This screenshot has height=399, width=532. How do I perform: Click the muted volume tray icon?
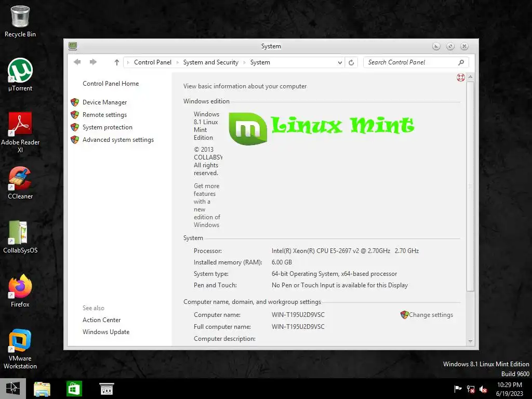point(483,389)
